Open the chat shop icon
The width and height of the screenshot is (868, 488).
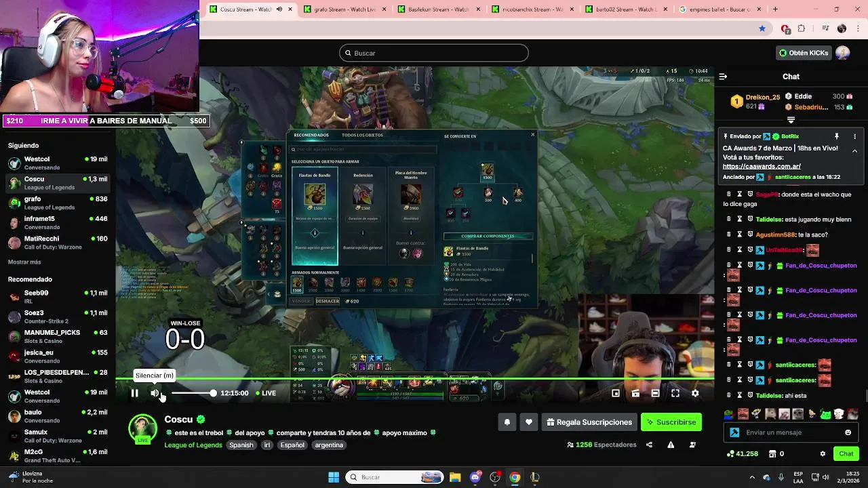tap(773, 454)
